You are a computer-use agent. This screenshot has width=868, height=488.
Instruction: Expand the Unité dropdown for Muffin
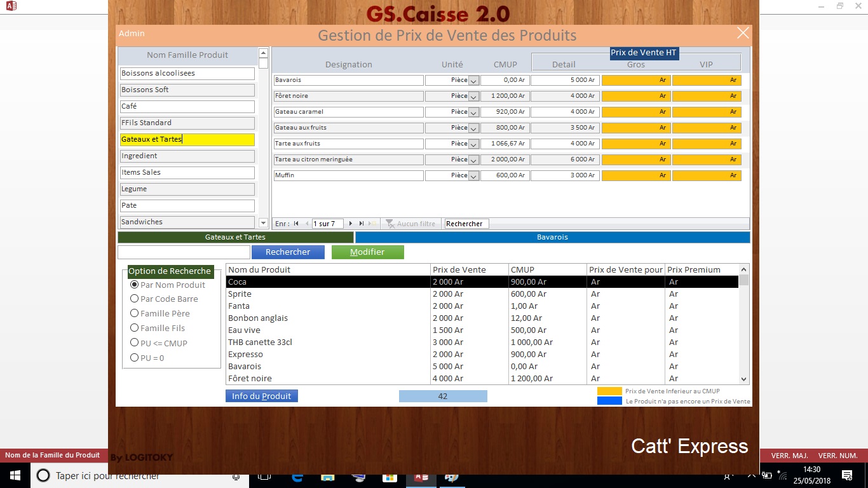(473, 176)
